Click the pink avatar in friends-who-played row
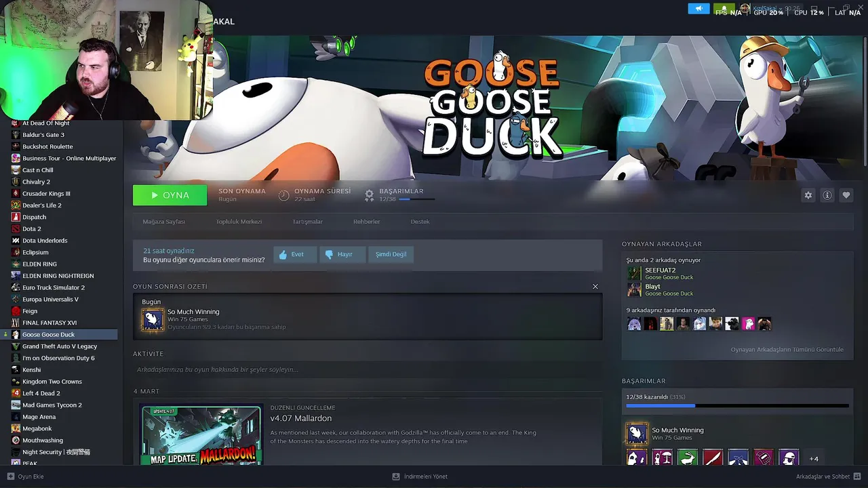 (748, 324)
